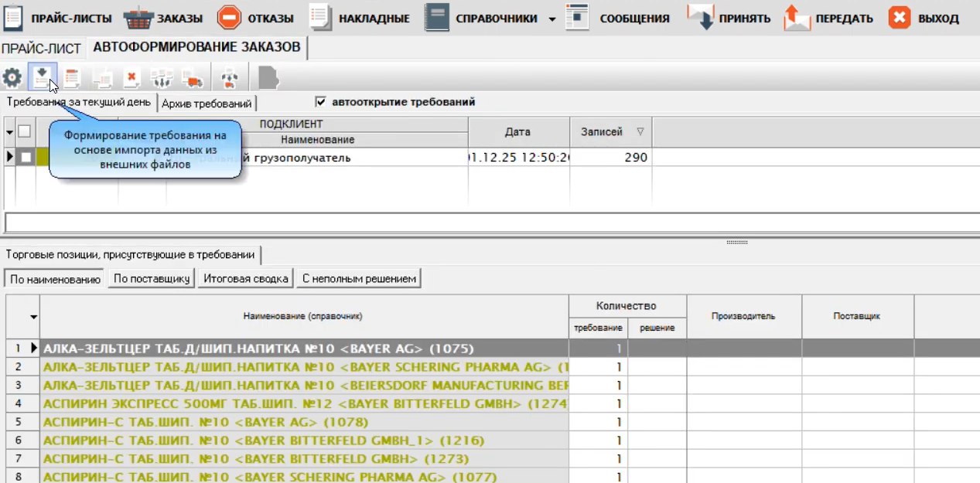Disable the автооткрытие требований checkbox
980x483 pixels.
pos(321,102)
